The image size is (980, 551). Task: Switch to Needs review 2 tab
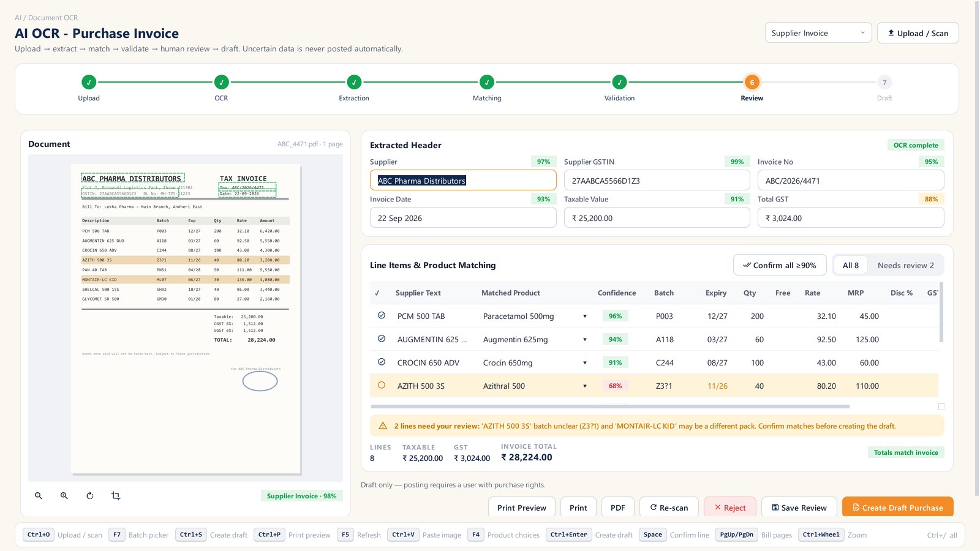point(905,265)
